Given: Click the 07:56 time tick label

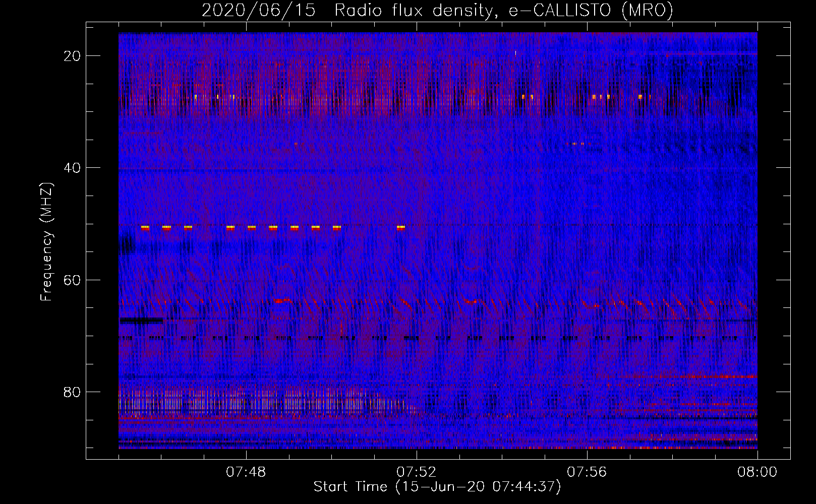Looking at the screenshot, I should pyautogui.click(x=587, y=472).
